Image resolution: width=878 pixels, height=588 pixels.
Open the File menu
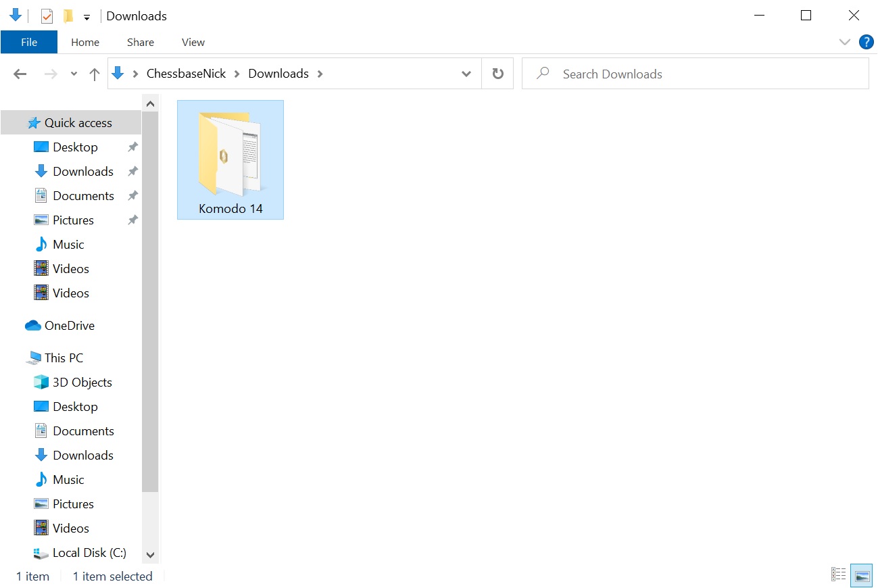29,42
